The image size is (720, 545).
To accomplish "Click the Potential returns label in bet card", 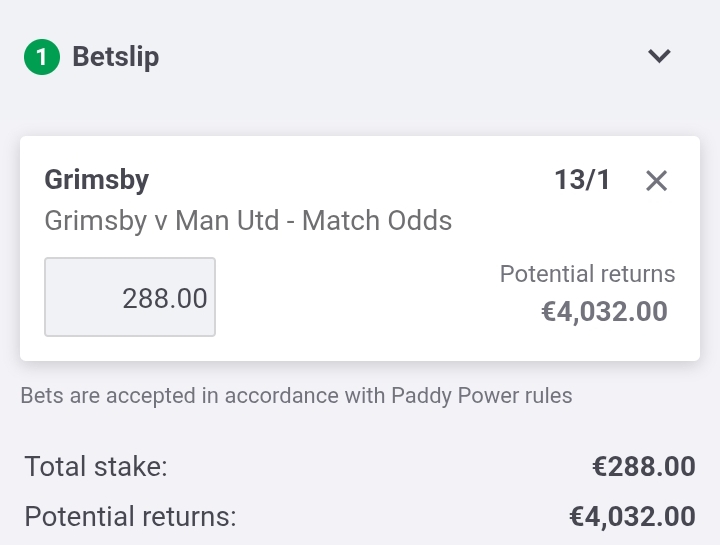I will pos(587,274).
